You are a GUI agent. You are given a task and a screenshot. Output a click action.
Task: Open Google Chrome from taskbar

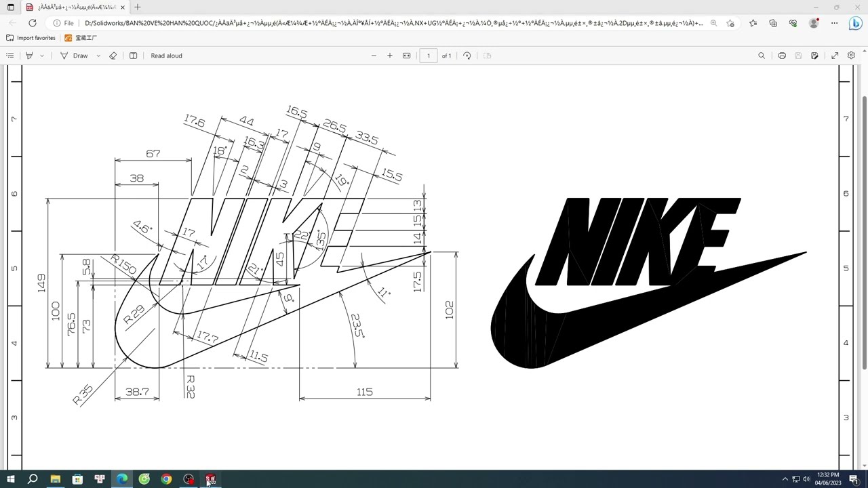[x=166, y=479]
